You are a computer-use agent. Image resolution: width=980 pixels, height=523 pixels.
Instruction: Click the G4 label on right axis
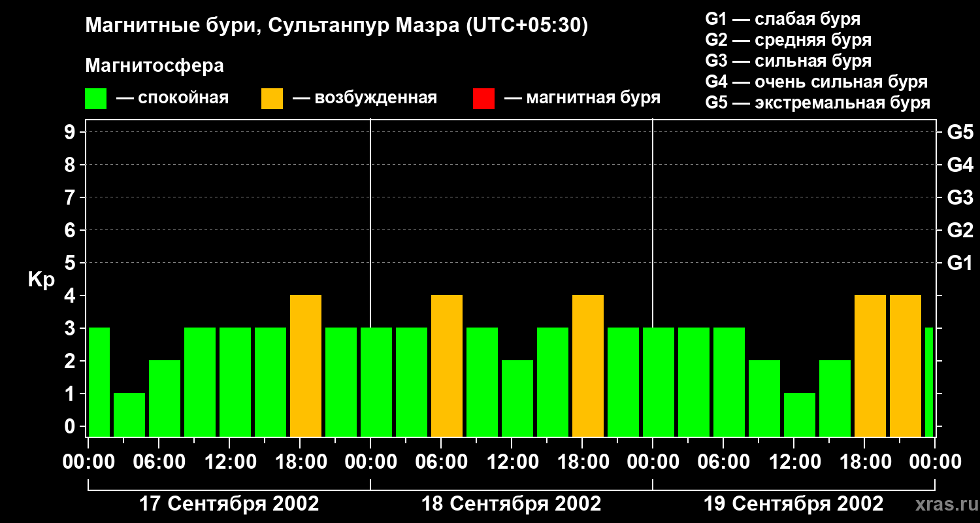click(x=960, y=165)
